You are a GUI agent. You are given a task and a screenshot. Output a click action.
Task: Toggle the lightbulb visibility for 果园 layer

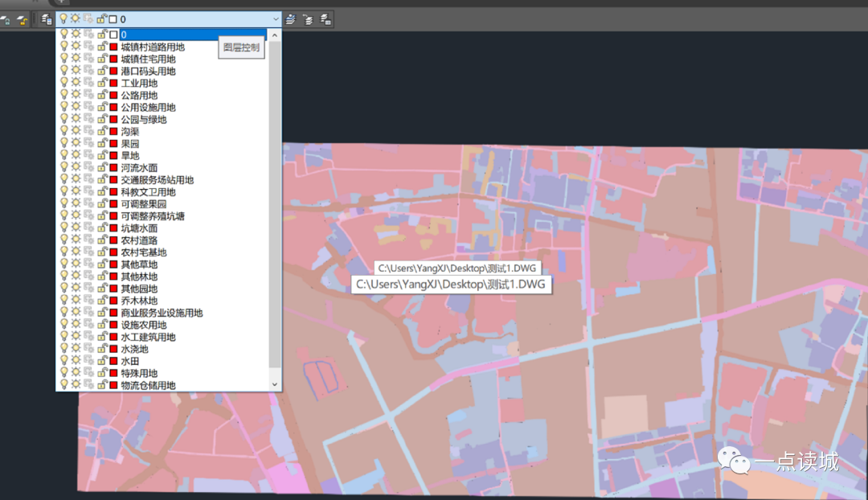64,143
